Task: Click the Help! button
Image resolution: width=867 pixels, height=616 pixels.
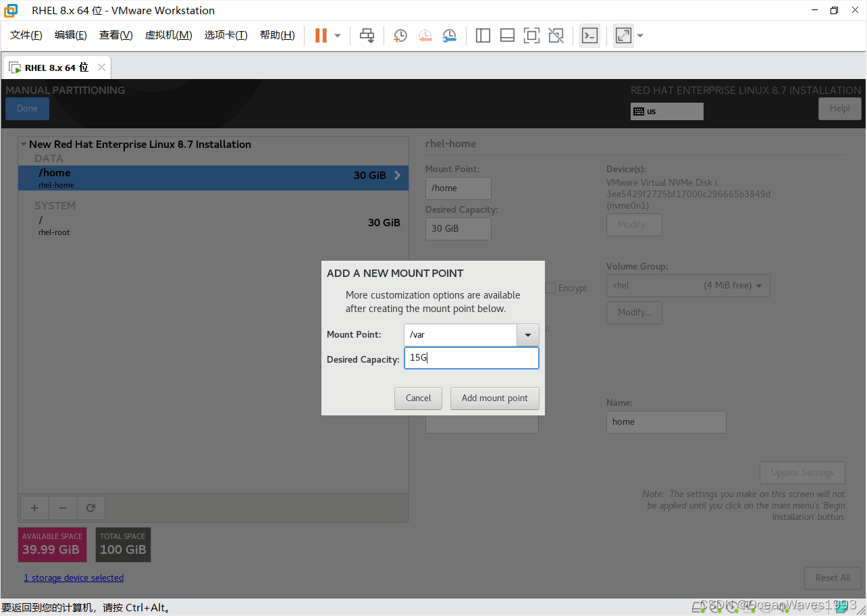Action: (840, 109)
